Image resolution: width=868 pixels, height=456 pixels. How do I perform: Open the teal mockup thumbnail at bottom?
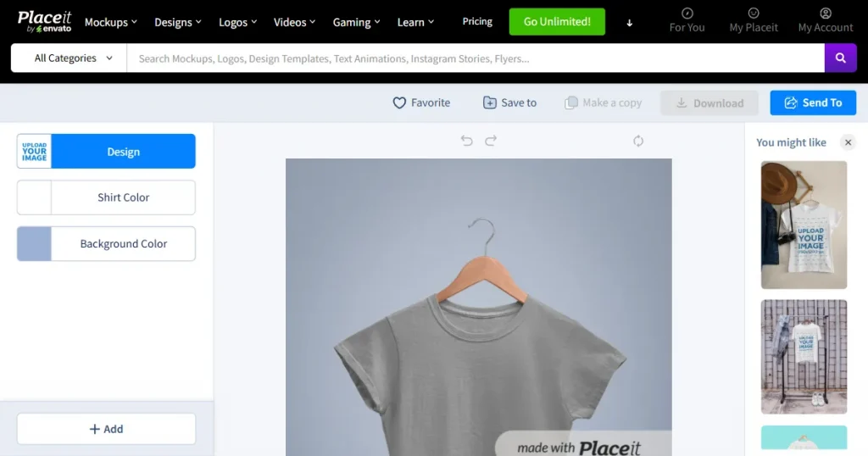[804, 437]
